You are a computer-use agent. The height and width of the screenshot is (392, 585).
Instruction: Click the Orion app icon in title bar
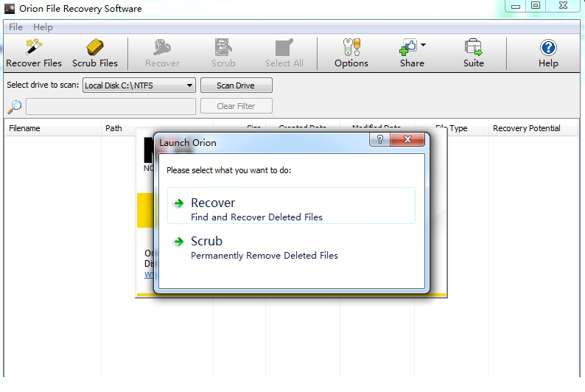10,9
